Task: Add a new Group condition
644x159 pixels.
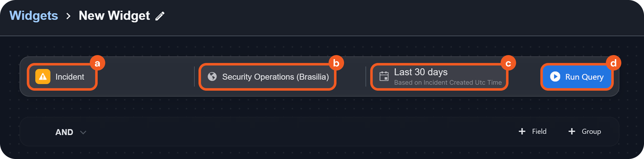Action: point(591,131)
